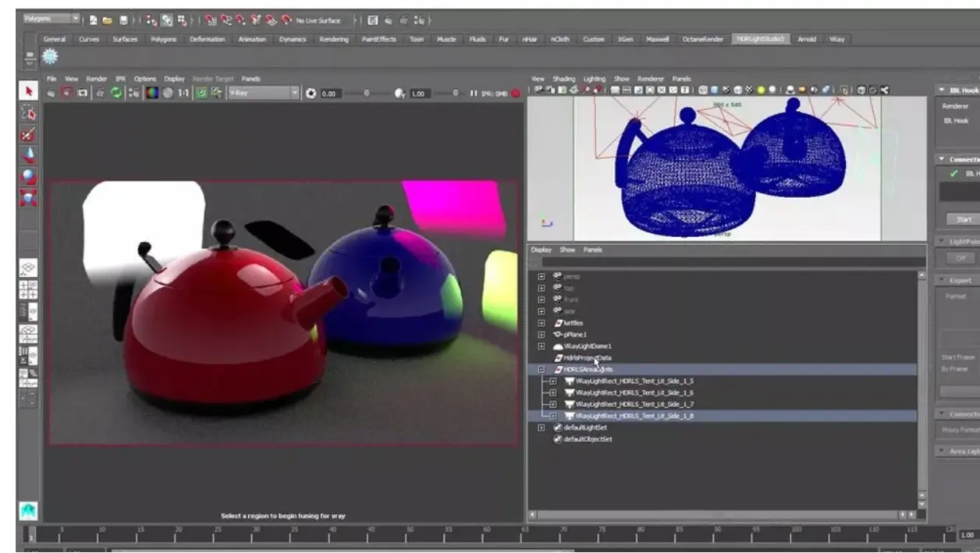Select the HdrlsProjectData item in Outliner
980x553 pixels.
coord(588,358)
